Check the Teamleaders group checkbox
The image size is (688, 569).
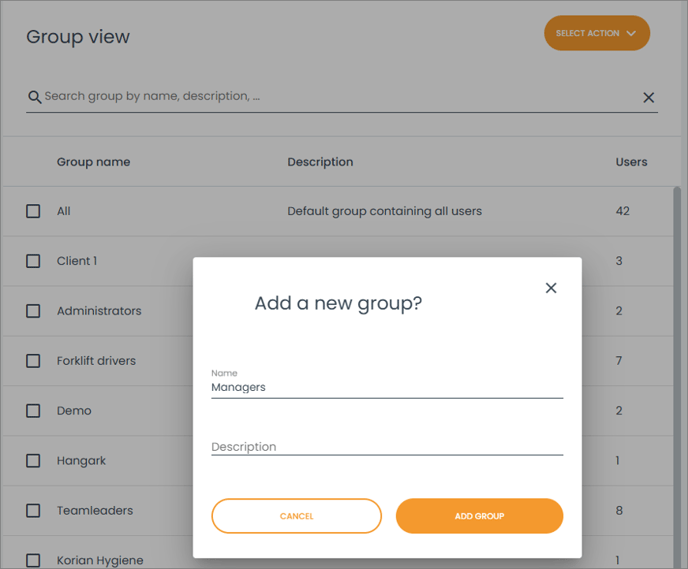click(33, 511)
